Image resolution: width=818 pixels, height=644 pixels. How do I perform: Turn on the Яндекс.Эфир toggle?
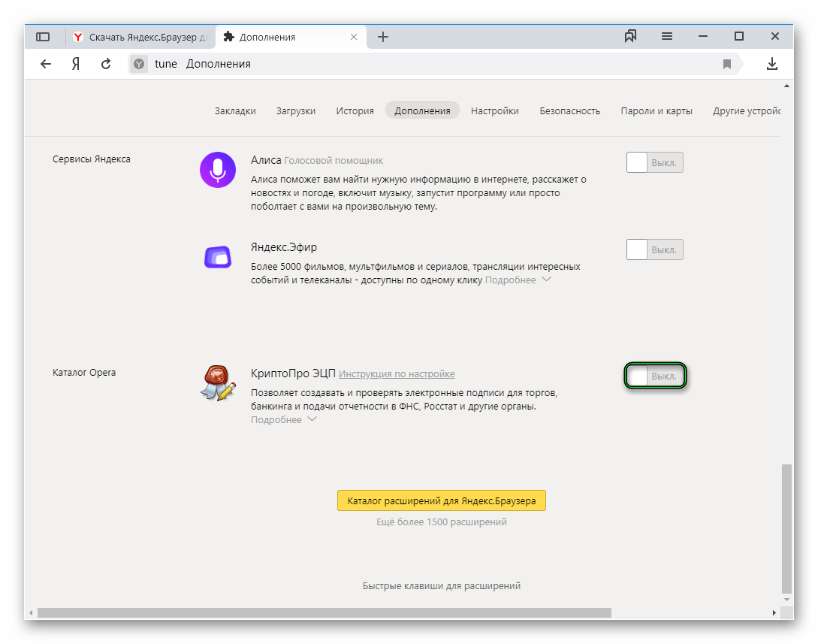tap(654, 249)
